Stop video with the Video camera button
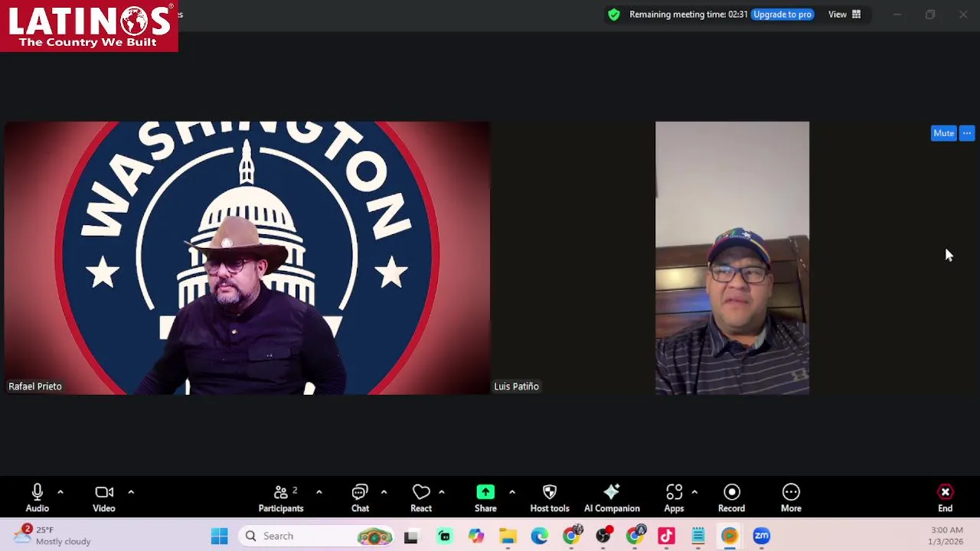This screenshot has height=551, width=980. click(x=104, y=497)
